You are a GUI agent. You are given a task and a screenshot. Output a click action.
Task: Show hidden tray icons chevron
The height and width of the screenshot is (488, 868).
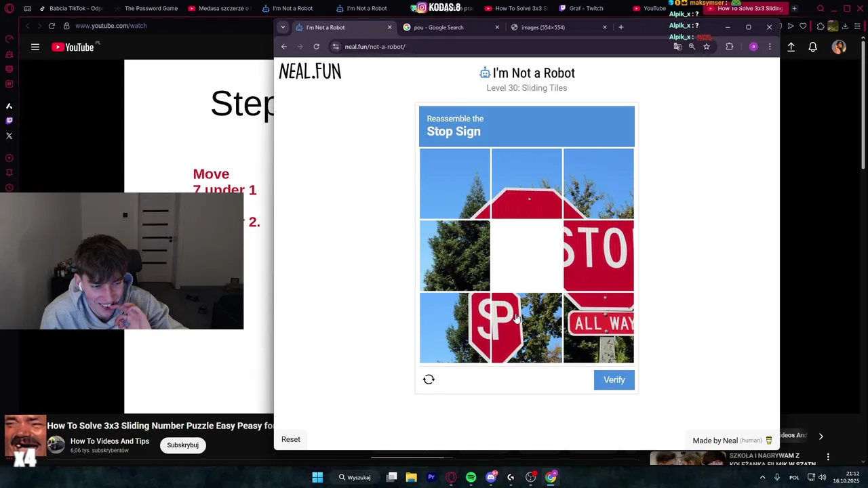pyautogui.click(x=762, y=477)
